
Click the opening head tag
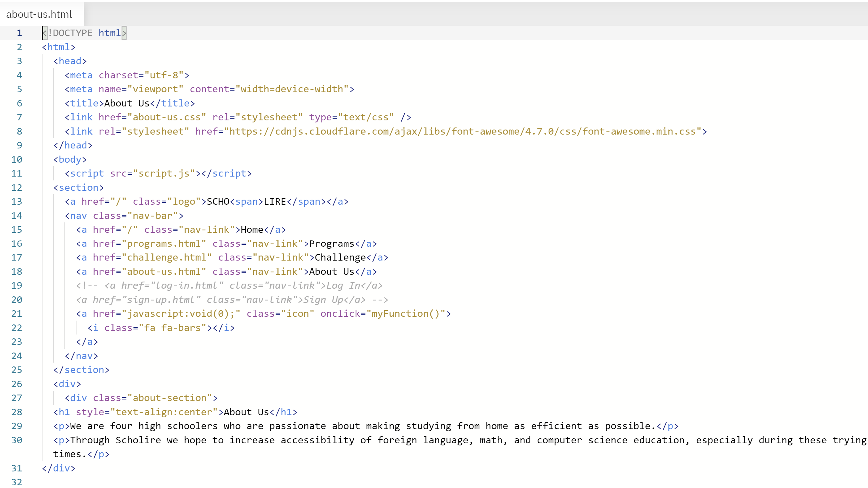click(x=70, y=61)
